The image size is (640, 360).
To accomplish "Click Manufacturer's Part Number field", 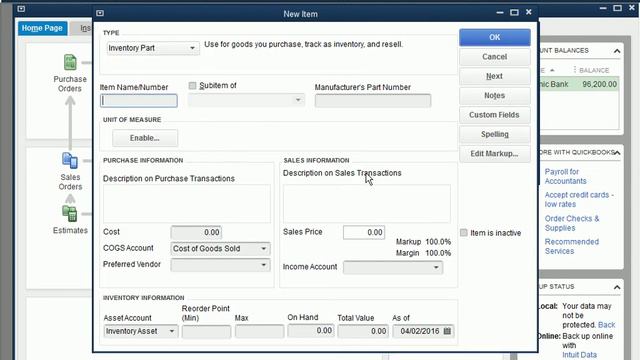I will [x=373, y=101].
